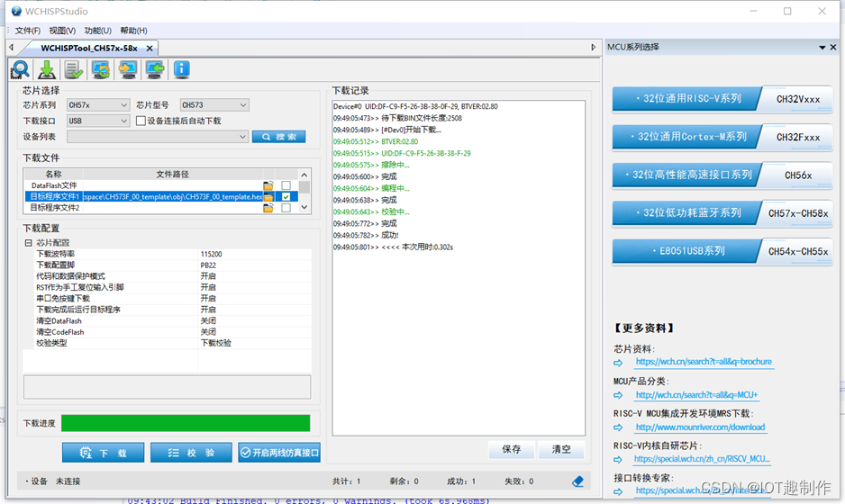Click 清空 button under download log

(x=561, y=449)
